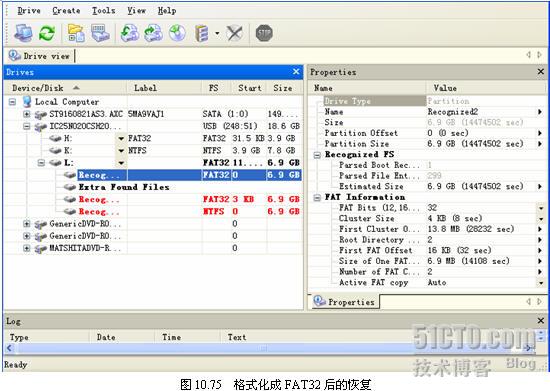
Task: Collapse the IC25N020CSM20 drive node
Action: [27, 126]
